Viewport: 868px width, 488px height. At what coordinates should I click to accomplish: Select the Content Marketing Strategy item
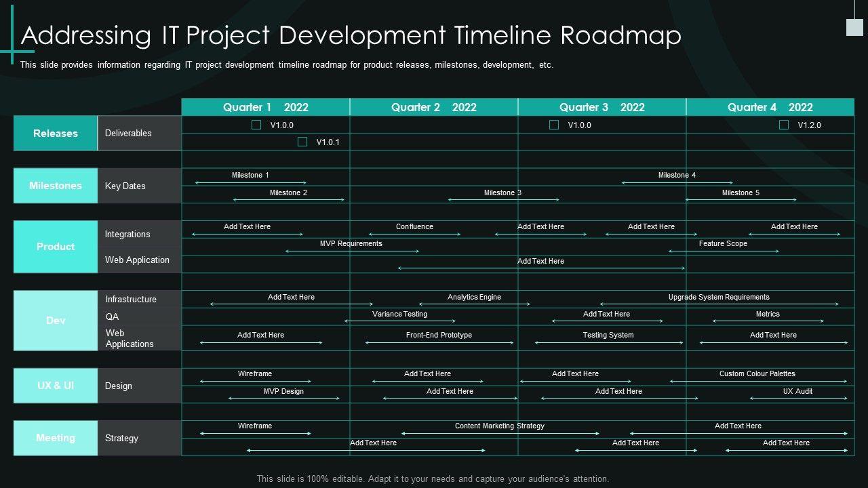(500, 426)
